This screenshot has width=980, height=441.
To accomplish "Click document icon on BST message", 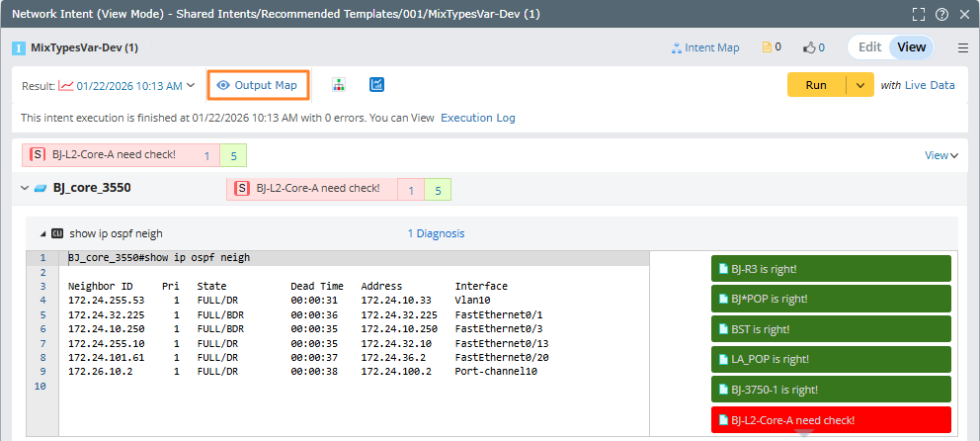I will (724, 329).
